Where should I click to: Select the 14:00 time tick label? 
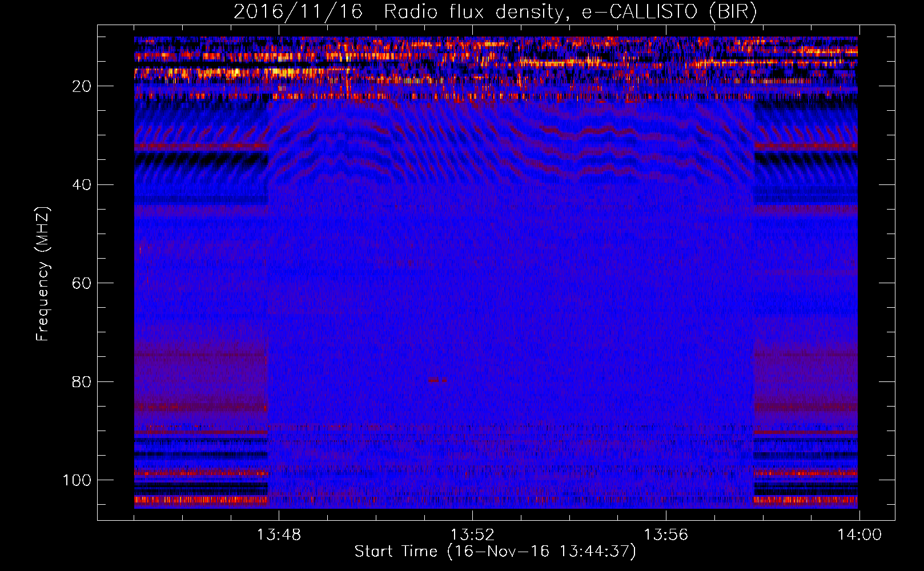[859, 535]
